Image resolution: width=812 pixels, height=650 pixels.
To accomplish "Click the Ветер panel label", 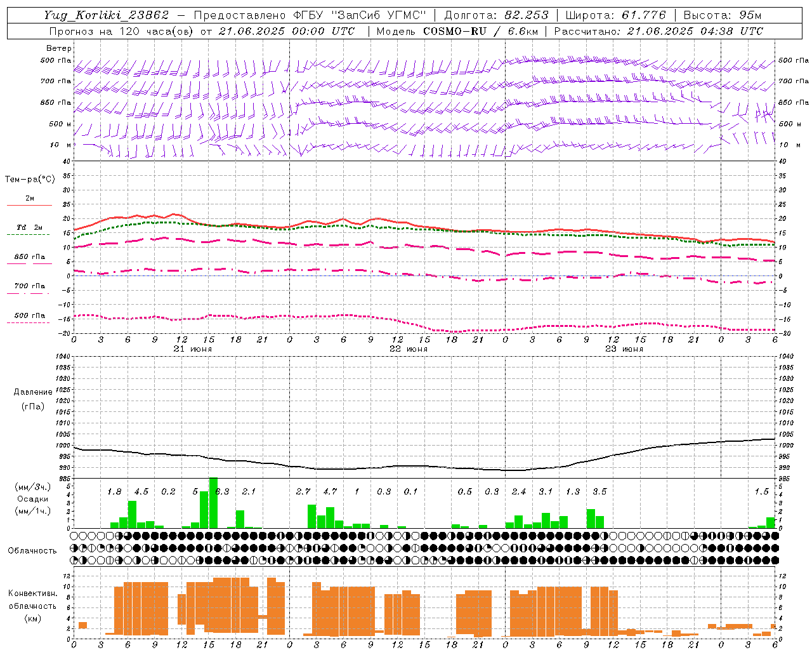I will 59,48.
